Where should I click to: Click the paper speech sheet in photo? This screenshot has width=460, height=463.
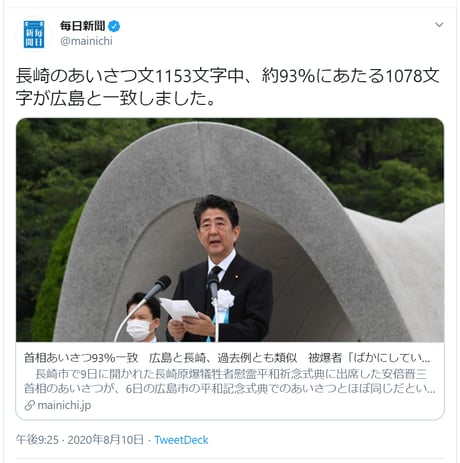179,309
